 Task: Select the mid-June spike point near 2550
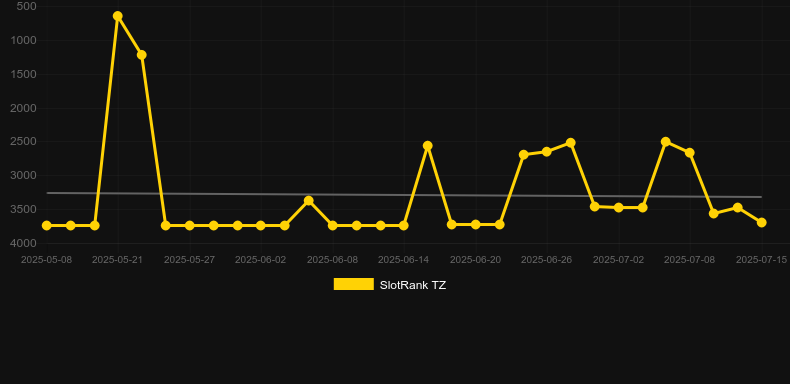pyautogui.click(x=427, y=146)
